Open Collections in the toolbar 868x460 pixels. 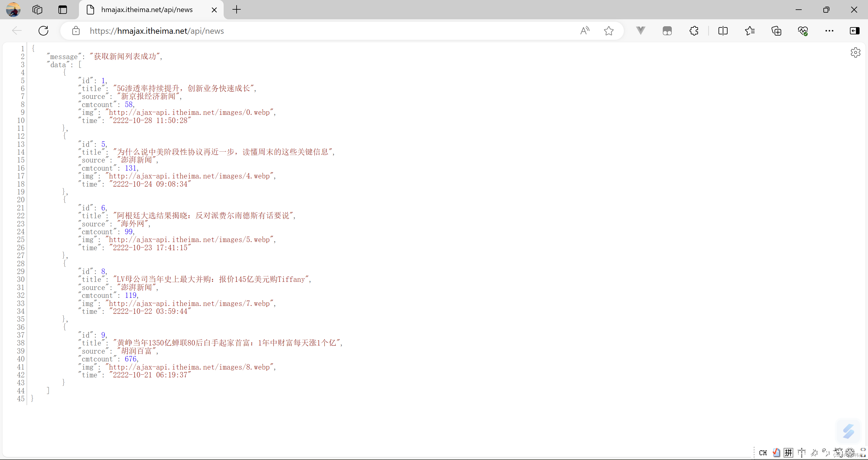pos(776,31)
